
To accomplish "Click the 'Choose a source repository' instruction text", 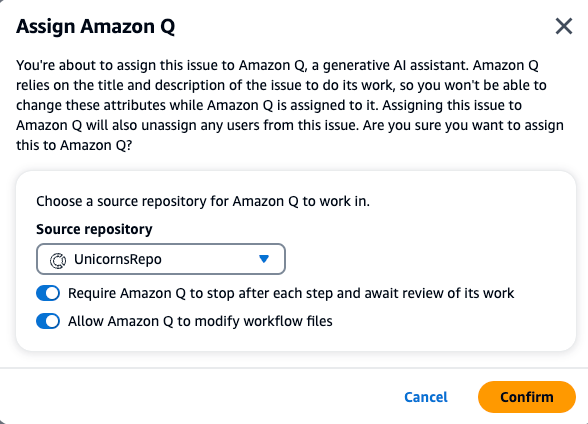I will tap(203, 201).
